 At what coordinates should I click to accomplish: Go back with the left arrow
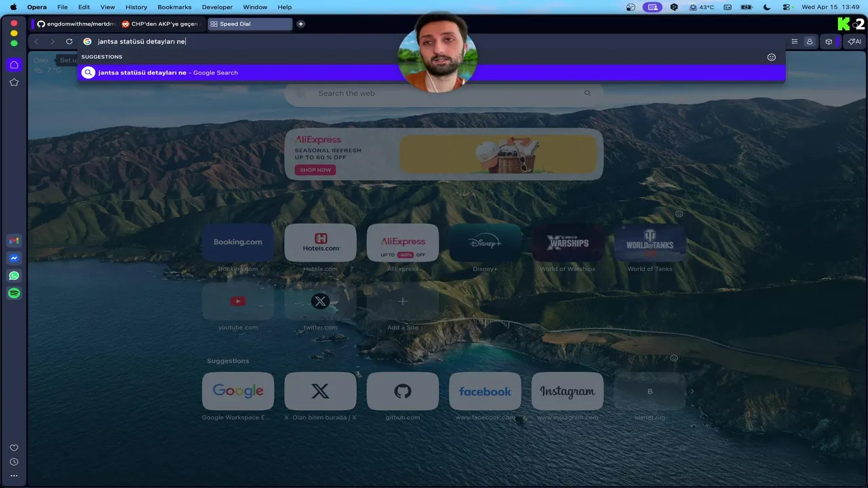[x=37, y=41]
